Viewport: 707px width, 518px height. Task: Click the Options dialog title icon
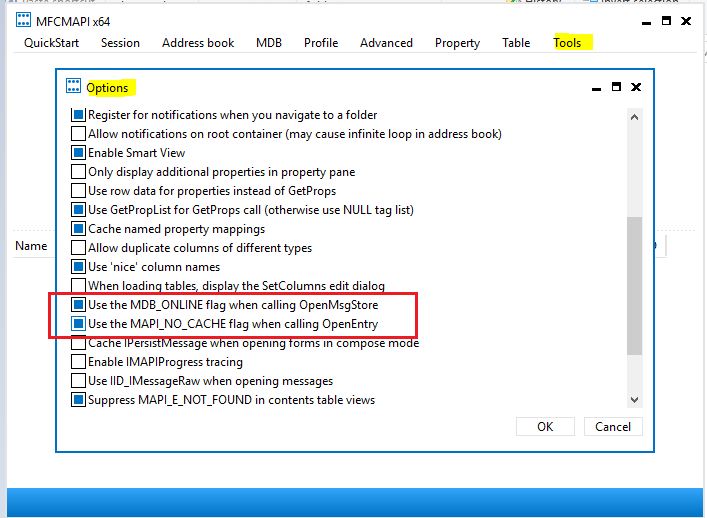[x=73, y=86]
